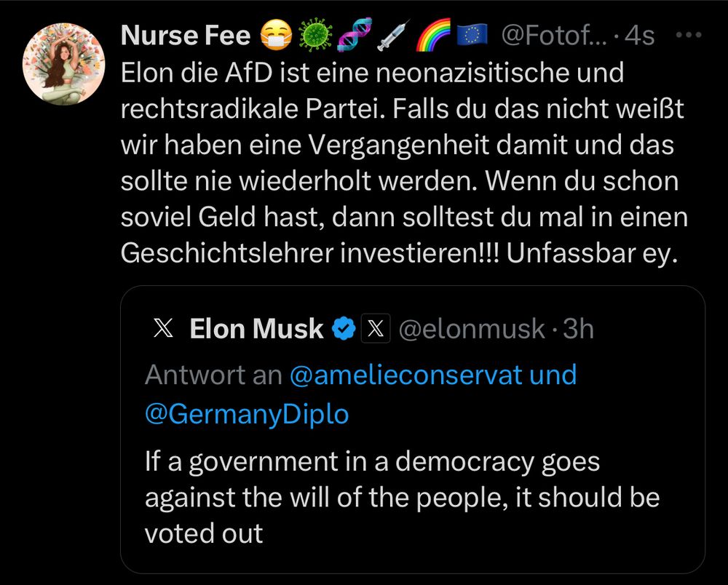Click the X affiliation badge
The image size is (728, 585).
point(376,330)
